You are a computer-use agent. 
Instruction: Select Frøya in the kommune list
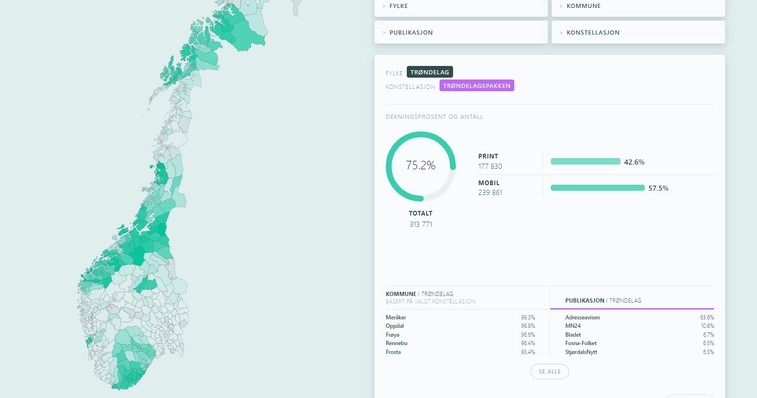click(393, 335)
